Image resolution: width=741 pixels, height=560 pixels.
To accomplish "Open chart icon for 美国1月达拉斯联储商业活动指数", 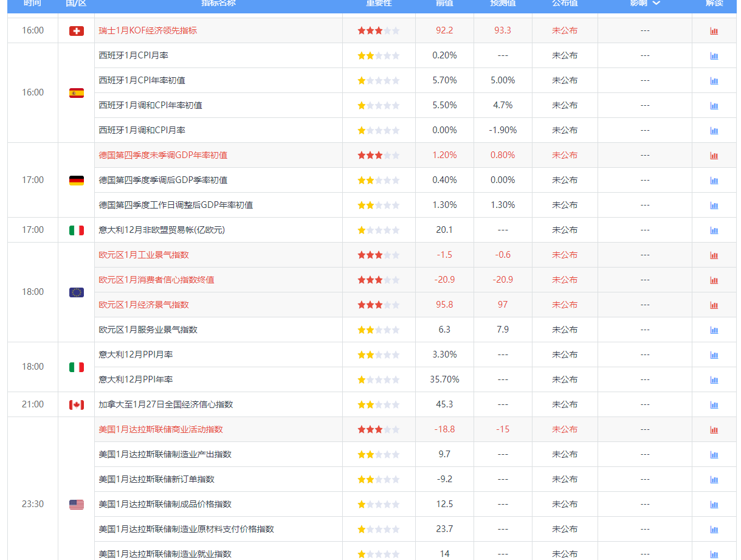I will (x=714, y=430).
